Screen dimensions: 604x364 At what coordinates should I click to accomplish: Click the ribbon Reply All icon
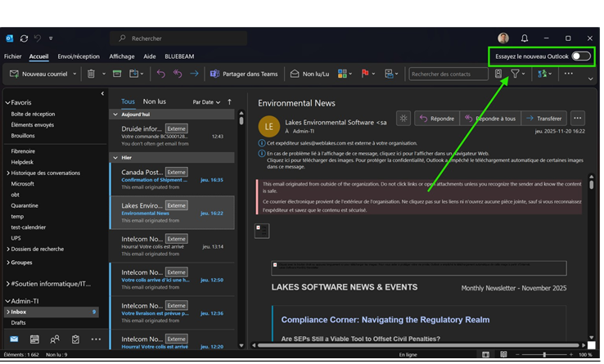coord(178,74)
